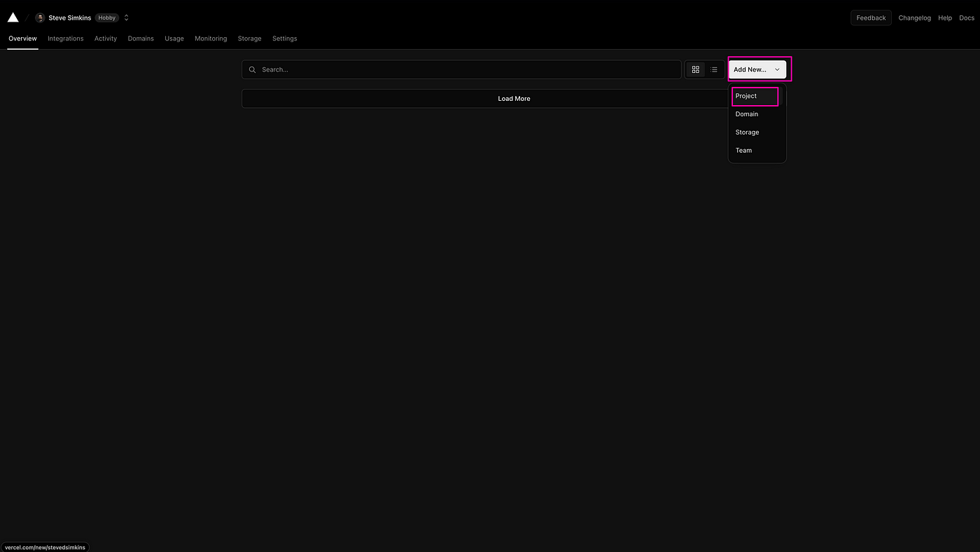
Task: Open the Usage tab
Action: pos(174,39)
